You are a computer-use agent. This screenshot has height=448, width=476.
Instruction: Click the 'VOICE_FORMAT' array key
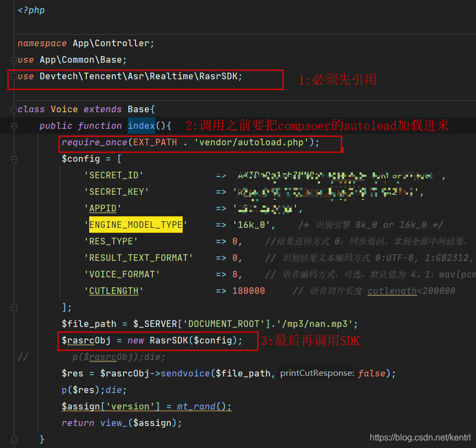(122, 275)
